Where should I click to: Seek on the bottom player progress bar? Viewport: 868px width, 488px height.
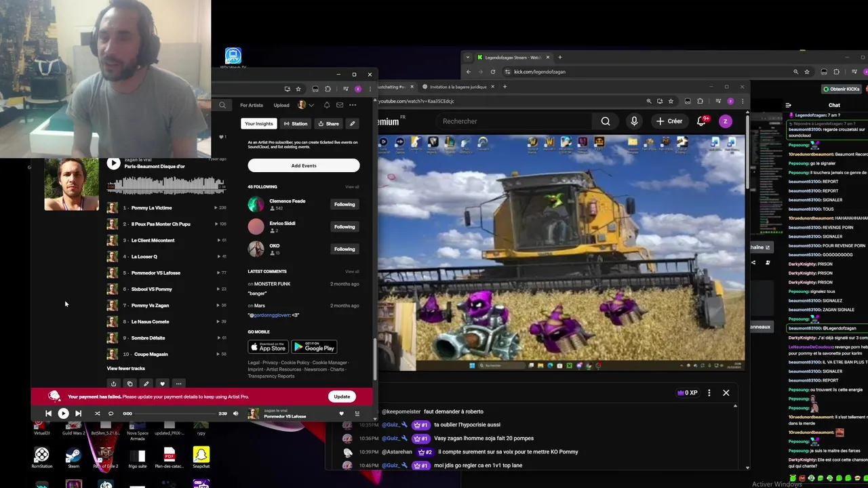[x=174, y=413]
